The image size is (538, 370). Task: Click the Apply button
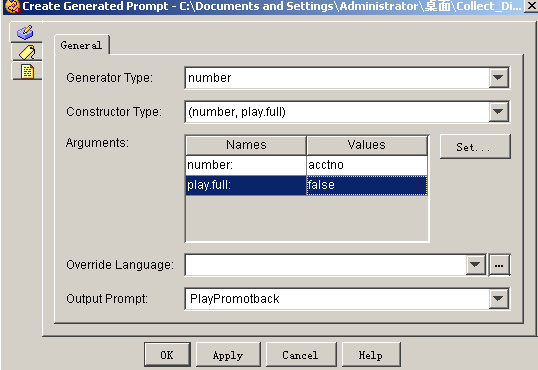coord(228,355)
